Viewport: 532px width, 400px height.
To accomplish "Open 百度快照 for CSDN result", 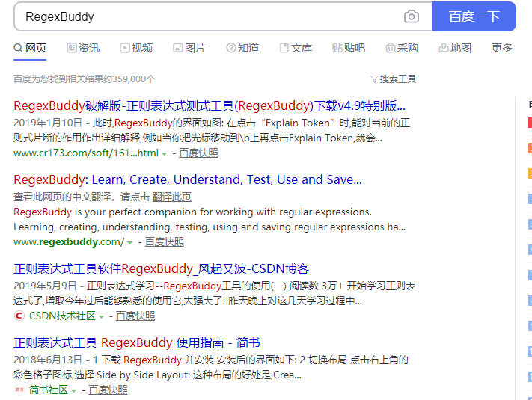I will [135, 316].
